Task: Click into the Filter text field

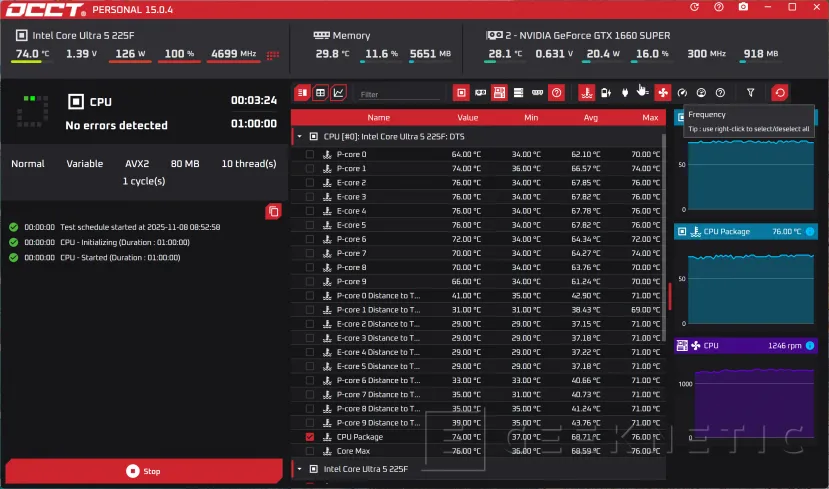Action: point(400,94)
